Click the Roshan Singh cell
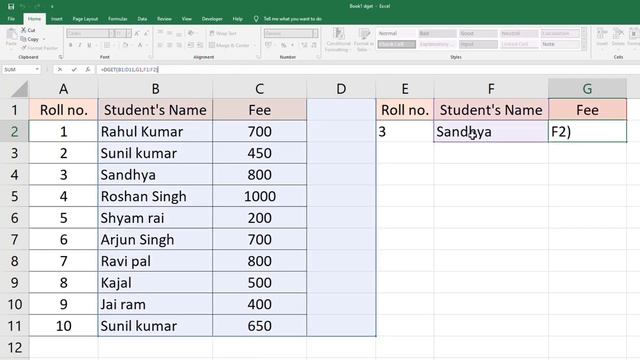Viewport: 640px width, 360px height. point(155,196)
